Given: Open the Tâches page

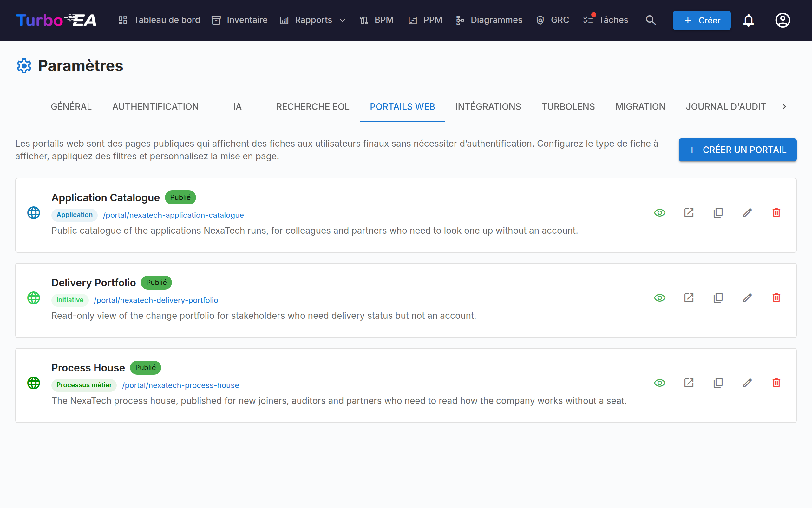Looking at the screenshot, I should click(606, 20).
